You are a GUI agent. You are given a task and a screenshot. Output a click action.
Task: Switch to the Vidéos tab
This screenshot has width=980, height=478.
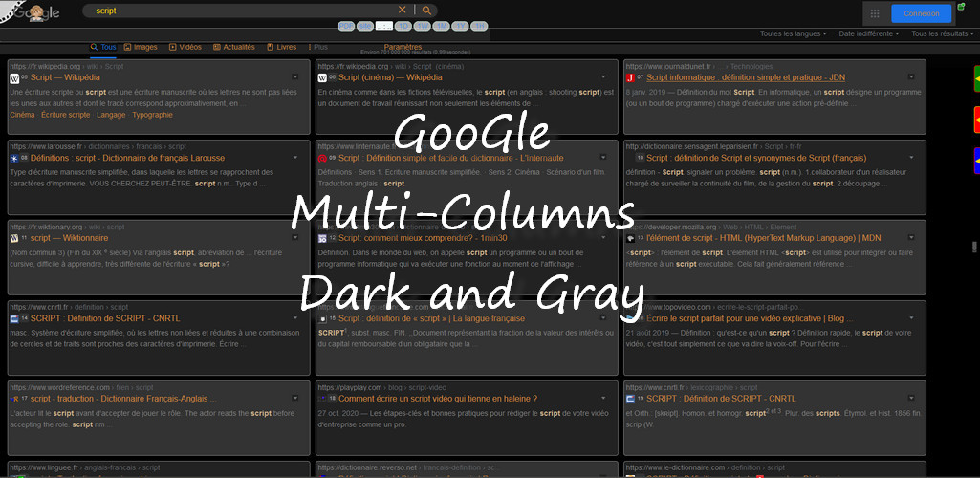(x=185, y=47)
